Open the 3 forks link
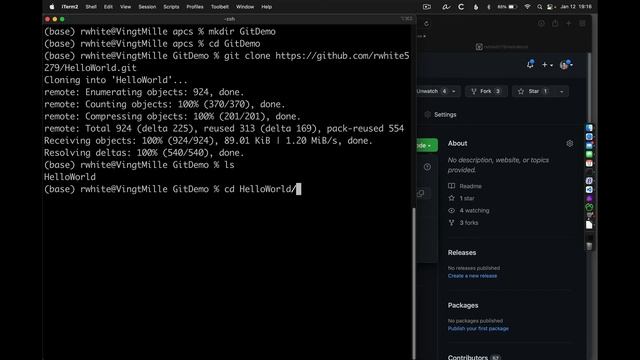 click(463, 223)
